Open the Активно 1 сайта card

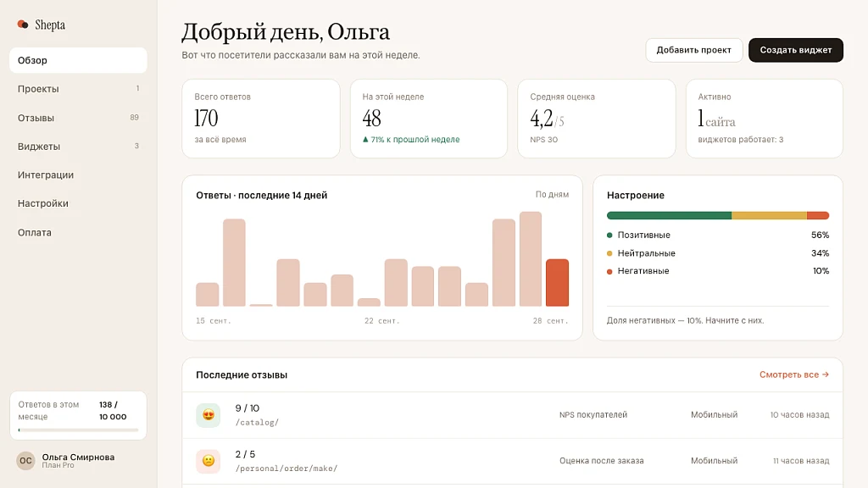click(764, 119)
